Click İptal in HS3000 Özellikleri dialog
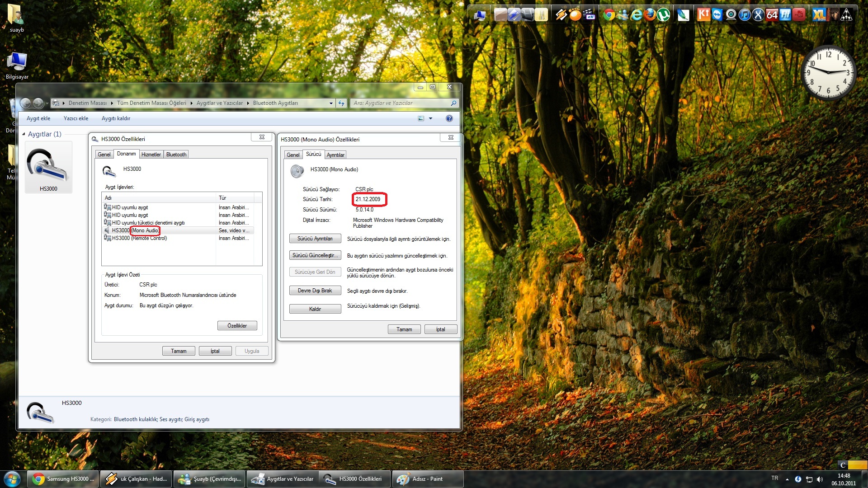Viewport: 868px width, 488px height. [215, 351]
